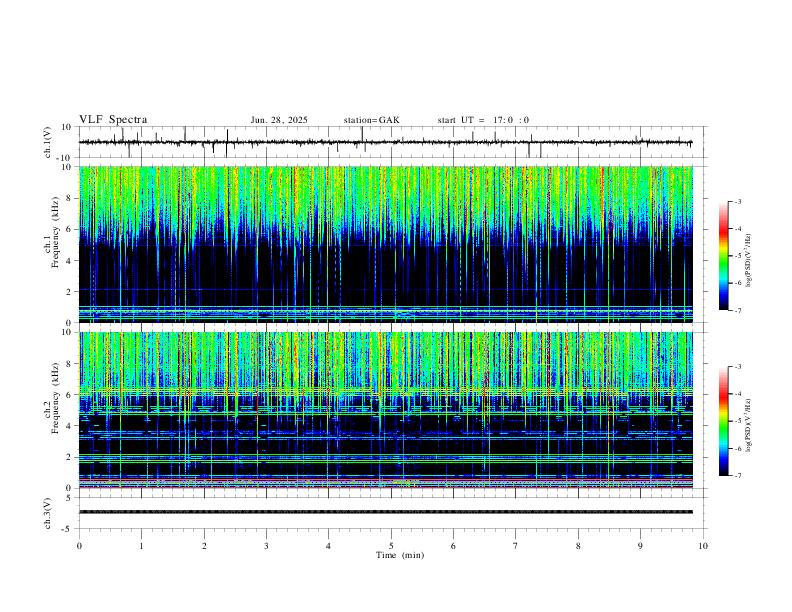Click the ch.1 spectrogram color scale bar

724,256
